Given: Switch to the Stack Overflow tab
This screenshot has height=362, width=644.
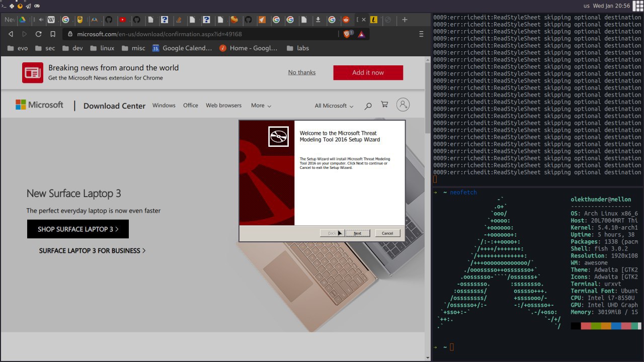Looking at the screenshot, I should [x=179, y=20].
